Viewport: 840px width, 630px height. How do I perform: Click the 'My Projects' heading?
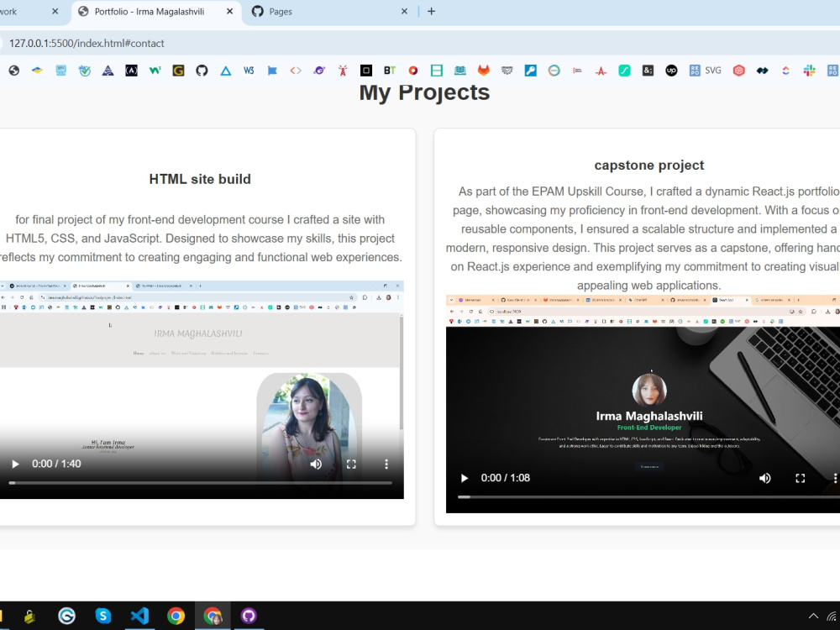[x=424, y=92]
